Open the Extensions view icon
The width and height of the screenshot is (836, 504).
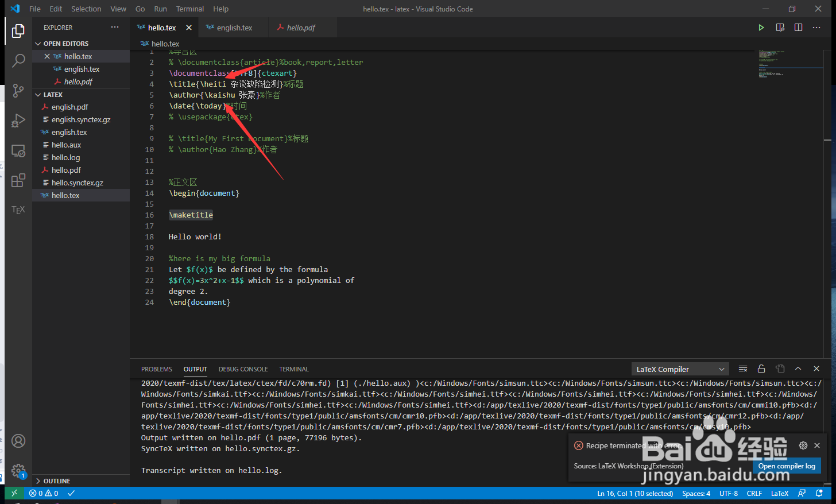click(x=18, y=180)
